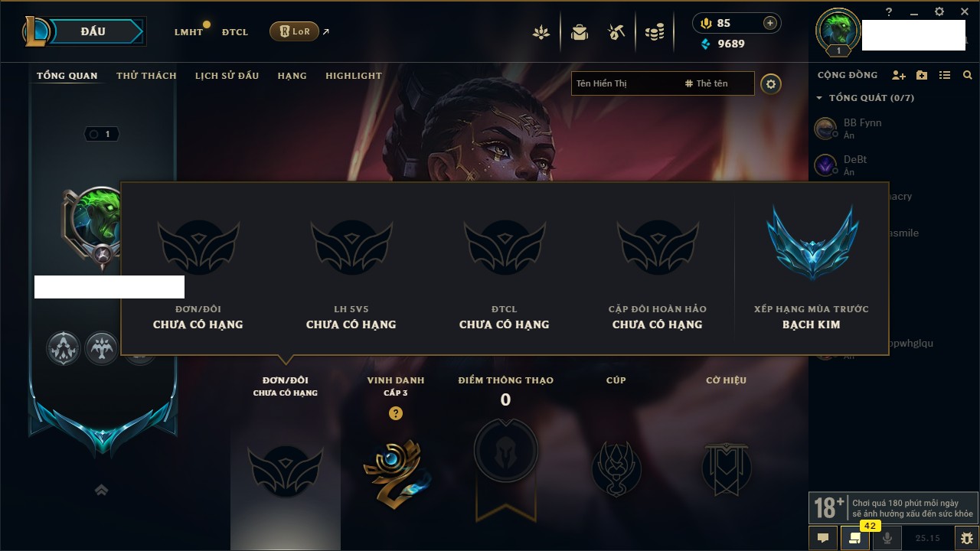Switch to the Lịch Sử Đấu tab

click(x=227, y=76)
